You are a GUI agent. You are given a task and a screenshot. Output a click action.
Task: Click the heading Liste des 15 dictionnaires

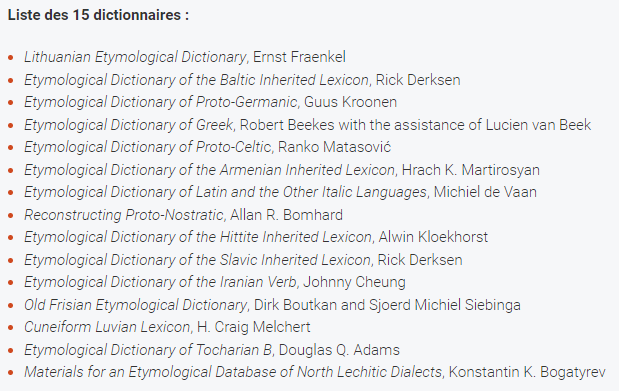pyautogui.click(x=98, y=15)
